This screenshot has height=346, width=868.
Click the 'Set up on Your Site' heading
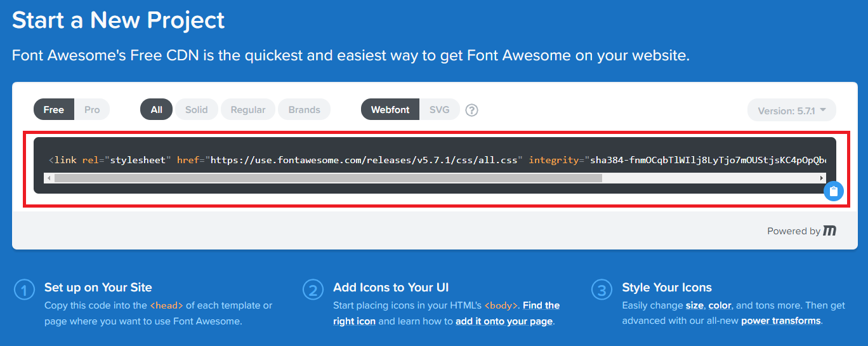pos(98,288)
